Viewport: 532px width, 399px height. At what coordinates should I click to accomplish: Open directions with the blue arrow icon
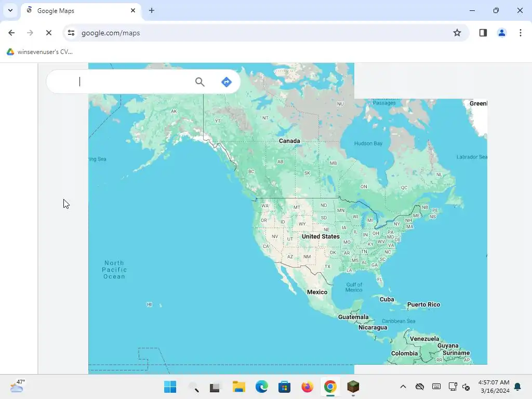click(227, 82)
